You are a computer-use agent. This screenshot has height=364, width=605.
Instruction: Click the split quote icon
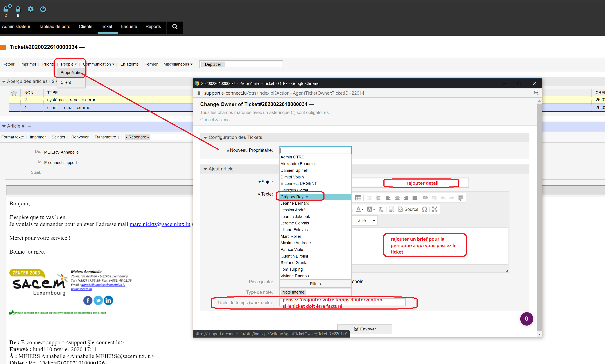pos(461,198)
